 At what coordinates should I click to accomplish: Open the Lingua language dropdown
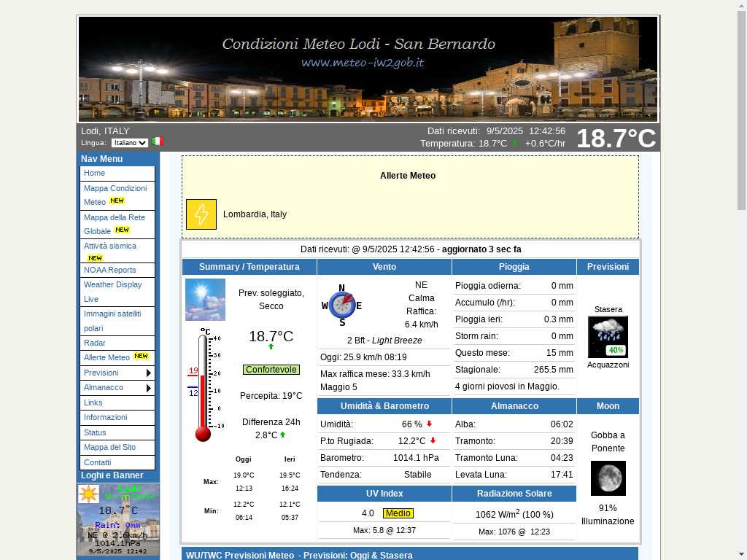[x=130, y=143]
